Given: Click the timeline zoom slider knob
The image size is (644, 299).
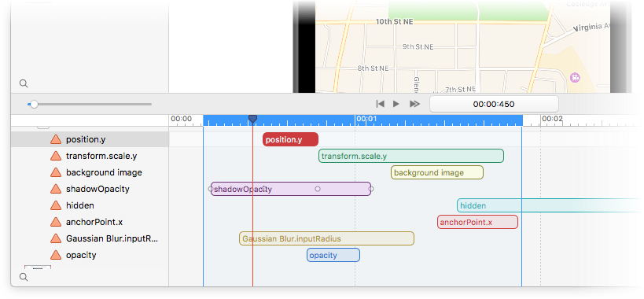Looking at the screenshot, I should tap(34, 105).
